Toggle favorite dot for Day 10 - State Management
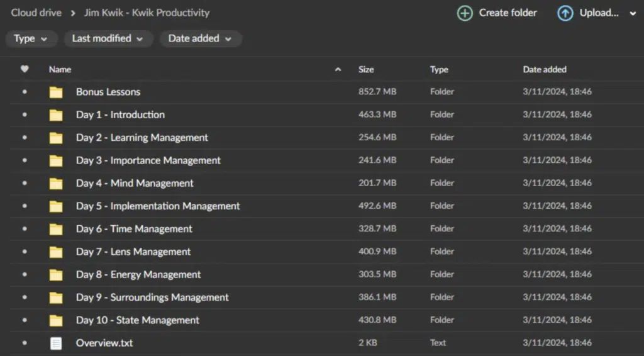Screen dimensions: 644x356 tap(25, 320)
